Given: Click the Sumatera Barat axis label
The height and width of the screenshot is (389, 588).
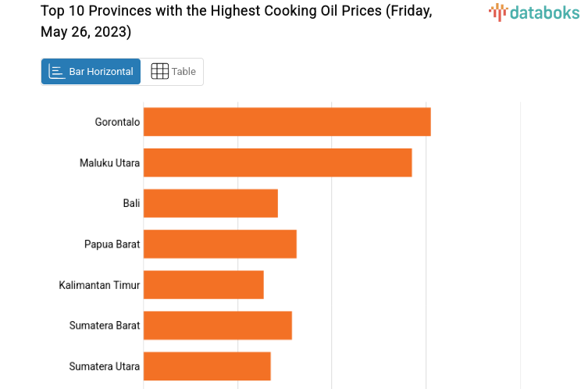Looking at the screenshot, I should [x=105, y=325].
